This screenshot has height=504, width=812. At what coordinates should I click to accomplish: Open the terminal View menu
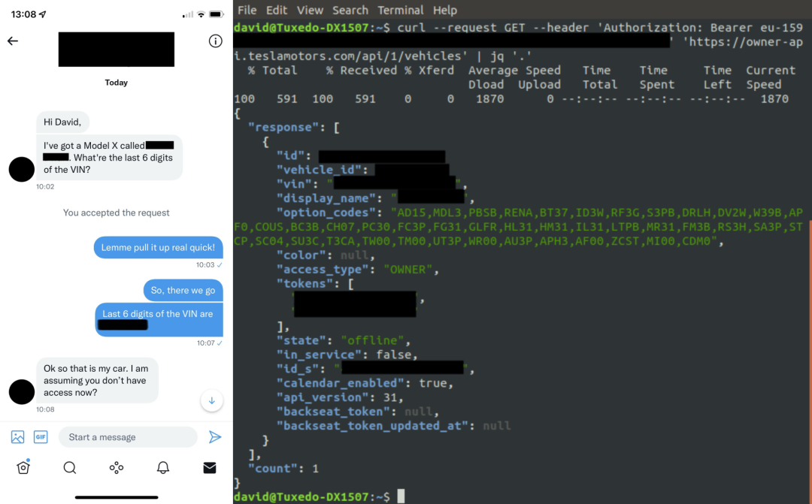310,10
